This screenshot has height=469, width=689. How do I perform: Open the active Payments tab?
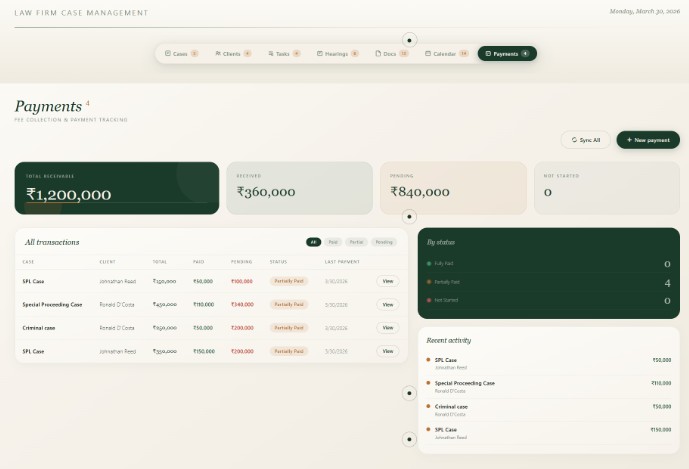[x=507, y=54]
